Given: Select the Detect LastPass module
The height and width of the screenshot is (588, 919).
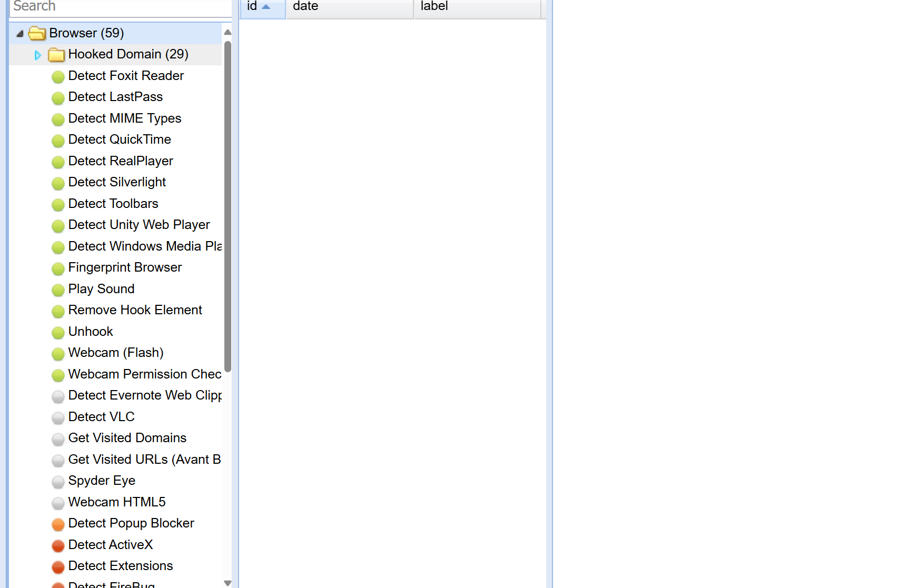Looking at the screenshot, I should click(x=115, y=97).
